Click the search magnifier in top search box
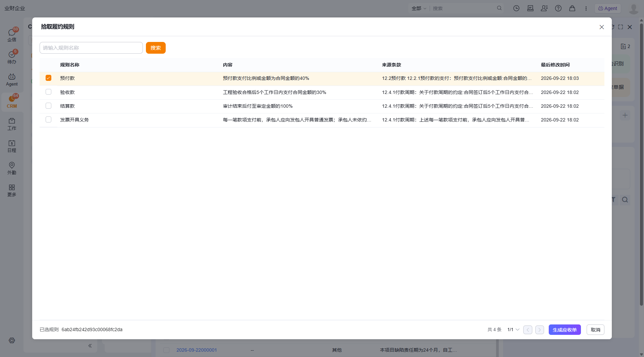This screenshot has height=357, width=644. (499, 8)
